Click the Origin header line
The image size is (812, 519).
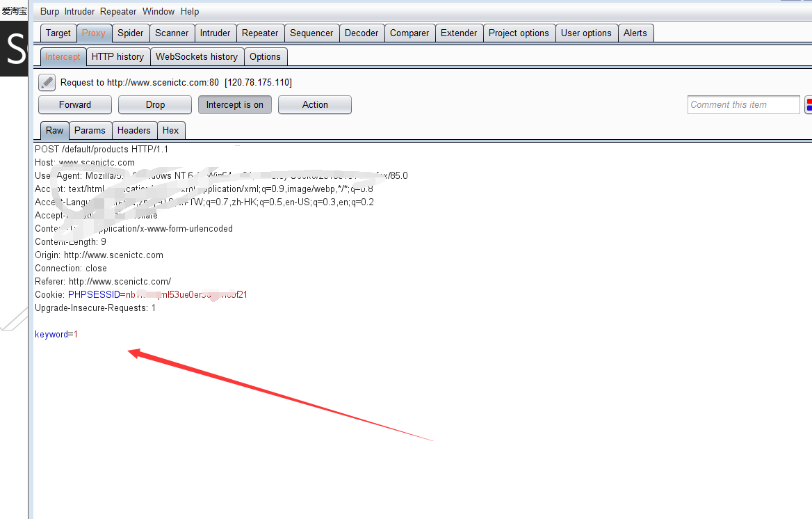(x=99, y=255)
